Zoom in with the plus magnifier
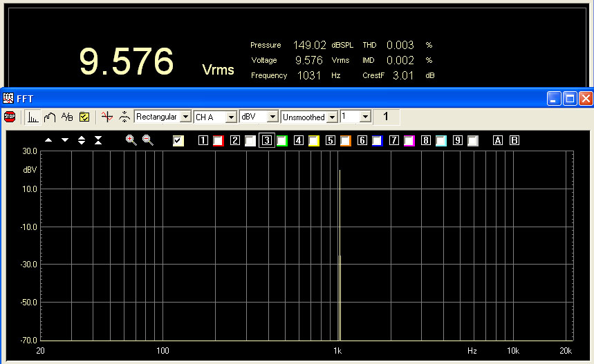 tap(131, 140)
